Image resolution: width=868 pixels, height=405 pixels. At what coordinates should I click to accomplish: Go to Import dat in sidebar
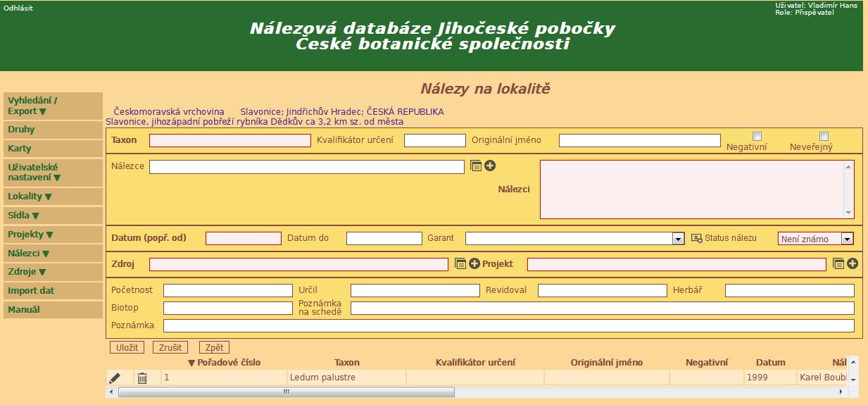pos(31,291)
